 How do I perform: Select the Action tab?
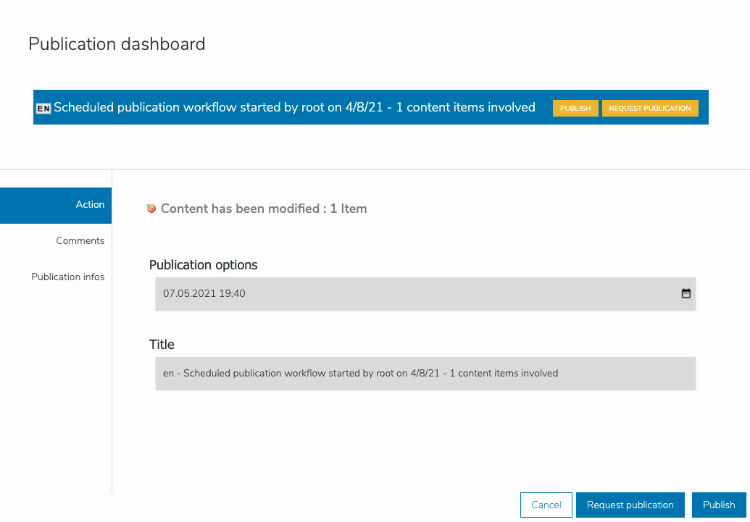[56, 205]
